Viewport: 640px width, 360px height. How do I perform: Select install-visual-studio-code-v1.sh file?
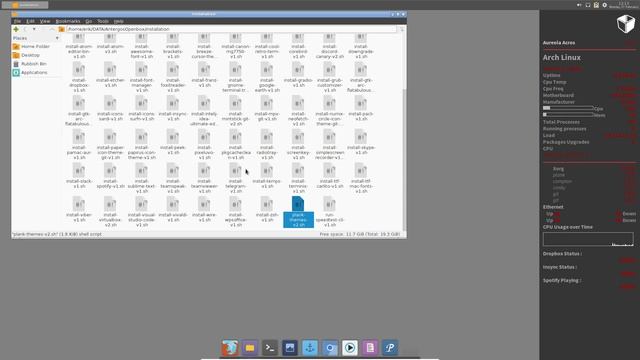pos(142,212)
